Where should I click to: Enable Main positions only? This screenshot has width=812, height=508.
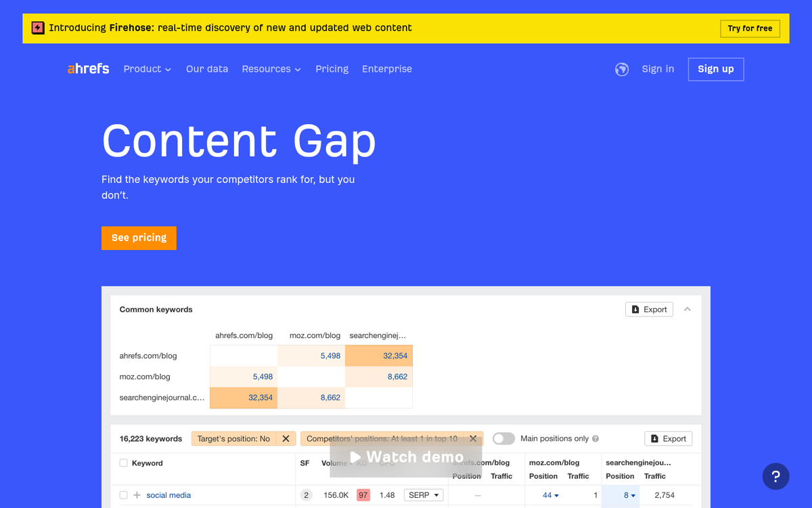point(503,438)
